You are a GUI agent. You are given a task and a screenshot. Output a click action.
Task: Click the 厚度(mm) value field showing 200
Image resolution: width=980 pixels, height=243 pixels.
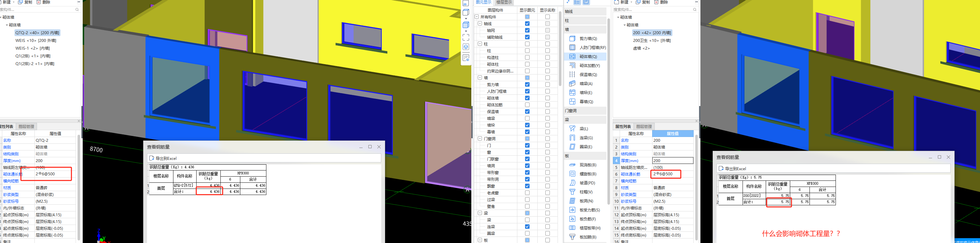673,161
